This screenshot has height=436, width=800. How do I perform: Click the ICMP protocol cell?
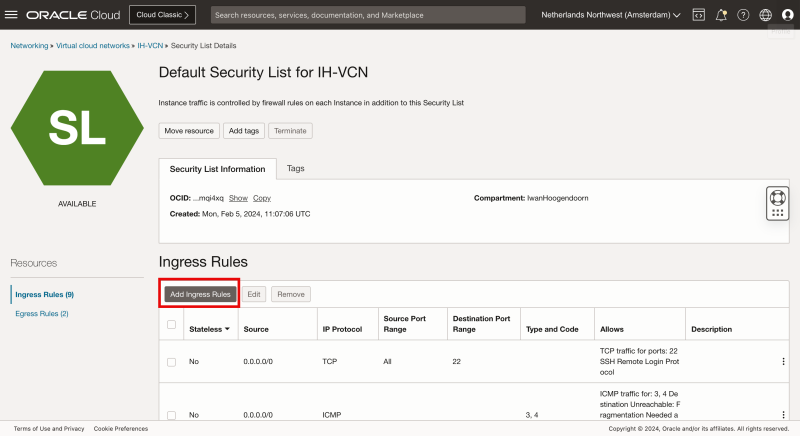point(332,415)
